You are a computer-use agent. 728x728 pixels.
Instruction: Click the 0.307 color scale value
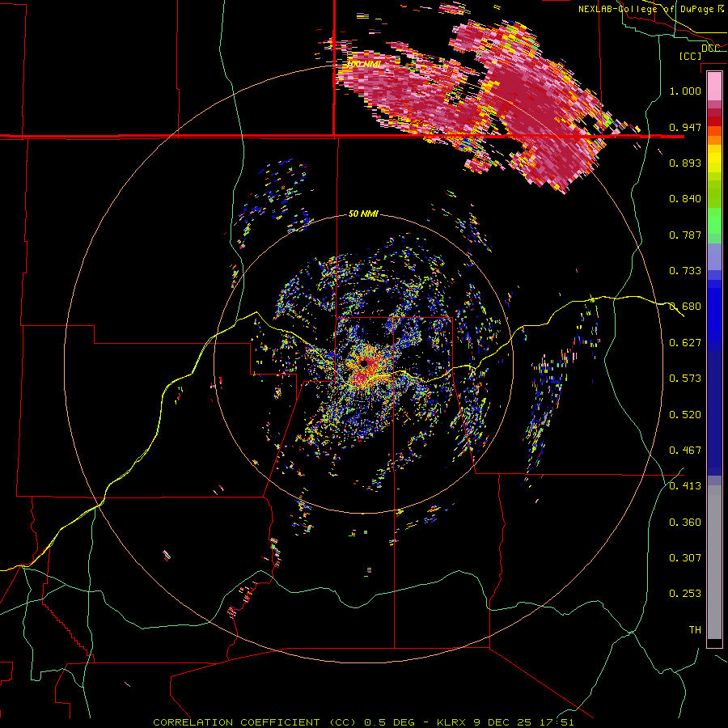pos(685,558)
